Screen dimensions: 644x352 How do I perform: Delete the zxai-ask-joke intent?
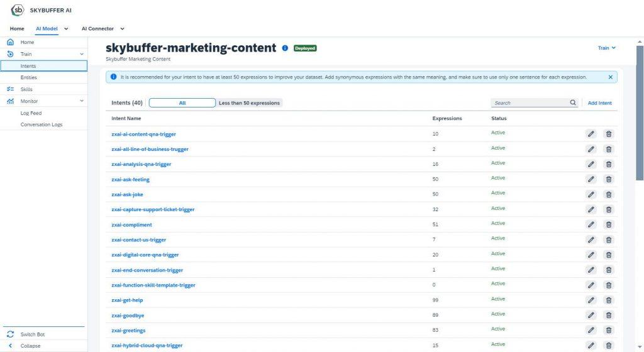tap(609, 194)
